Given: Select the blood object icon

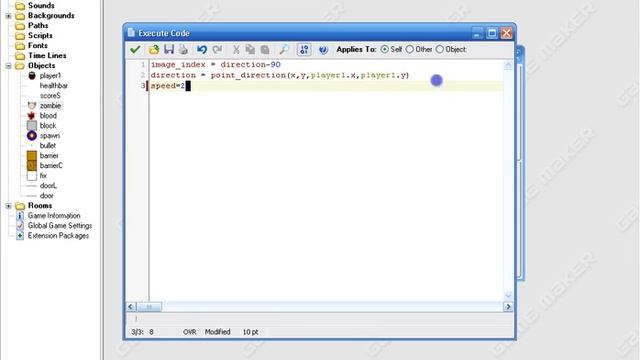Looking at the screenshot, I should pyautogui.click(x=31, y=116).
